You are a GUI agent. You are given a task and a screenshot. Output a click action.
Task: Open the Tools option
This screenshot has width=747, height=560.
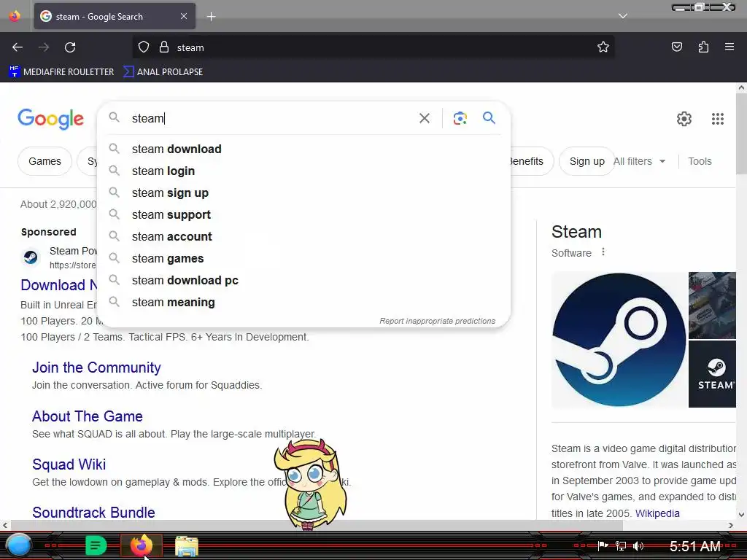point(700,161)
